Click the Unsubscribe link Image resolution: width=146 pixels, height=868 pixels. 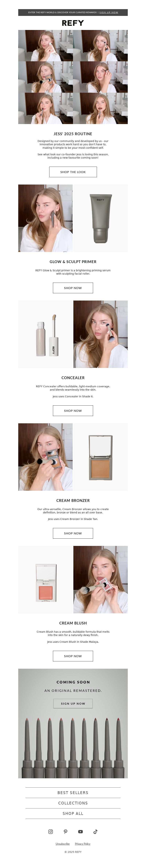coord(63,844)
